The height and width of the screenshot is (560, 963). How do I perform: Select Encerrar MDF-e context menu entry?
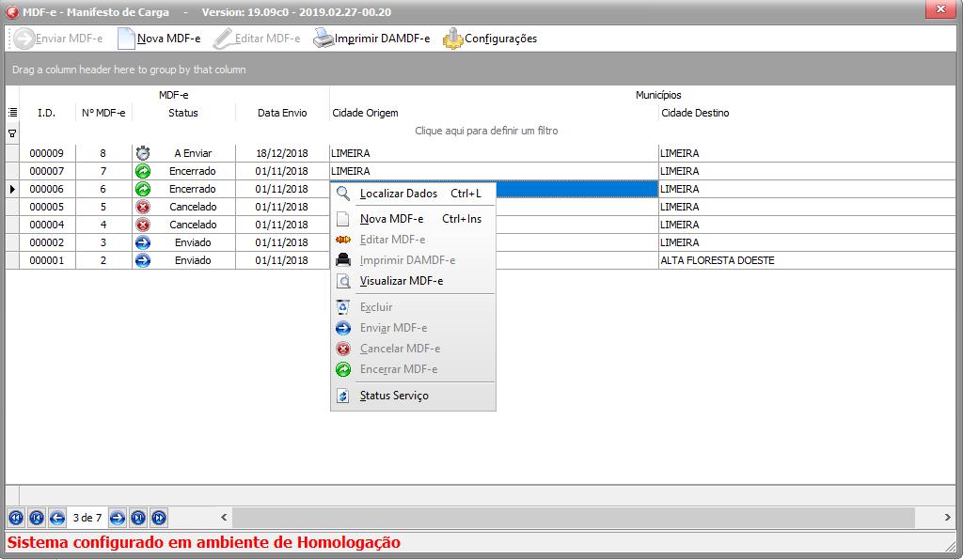click(x=413, y=369)
